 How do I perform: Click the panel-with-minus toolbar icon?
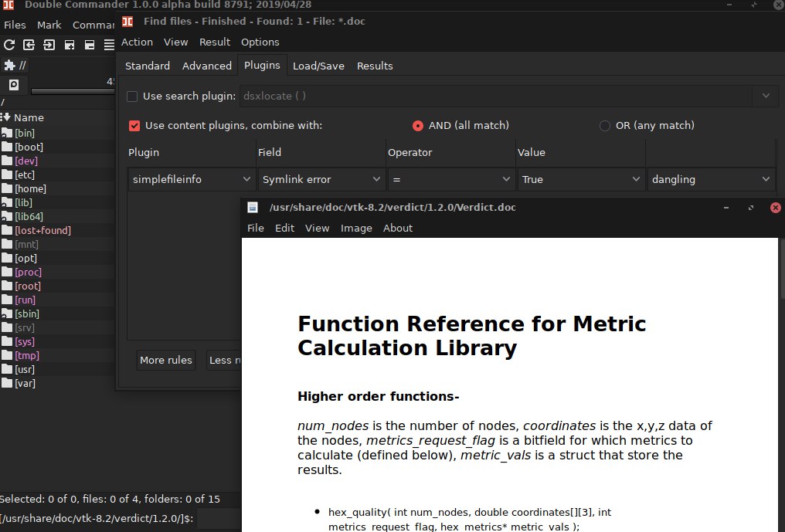[90, 45]
